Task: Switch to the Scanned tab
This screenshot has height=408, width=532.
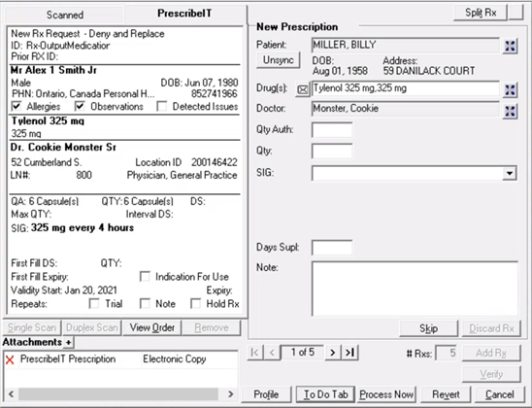Action: pyautogui.click(x=65, y=15)
